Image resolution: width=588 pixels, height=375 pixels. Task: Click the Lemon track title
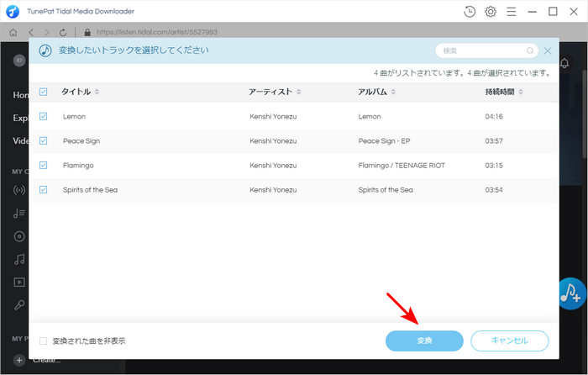[74, 116]
